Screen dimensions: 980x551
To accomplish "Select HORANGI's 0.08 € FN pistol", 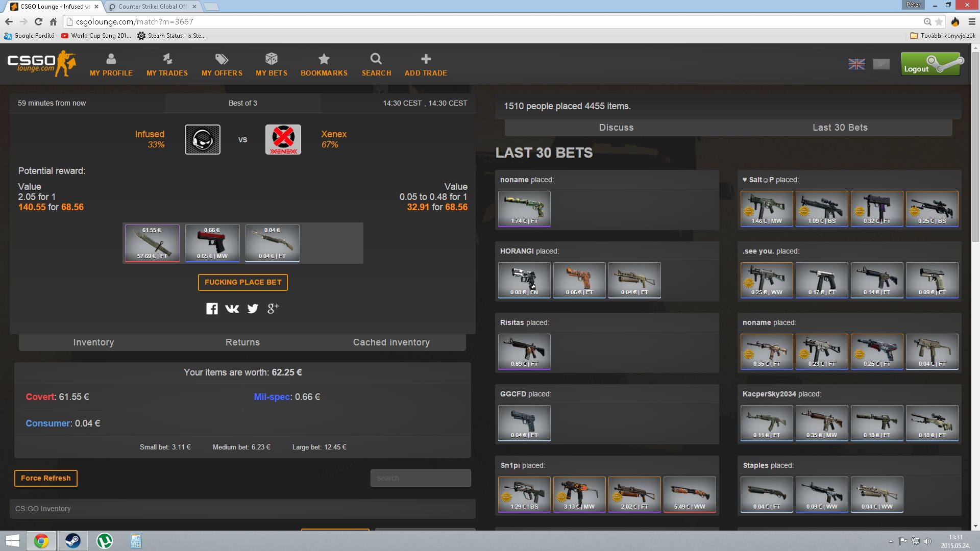I will click(524, 280).
